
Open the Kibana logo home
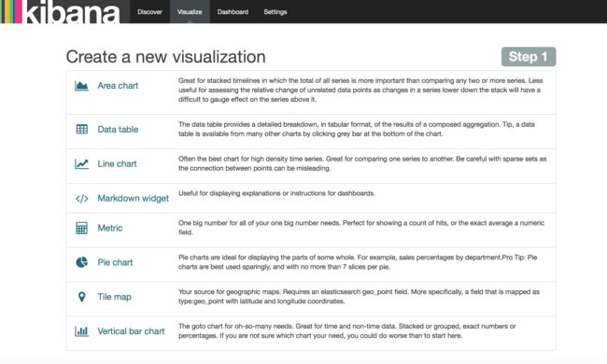pos(60,11)
